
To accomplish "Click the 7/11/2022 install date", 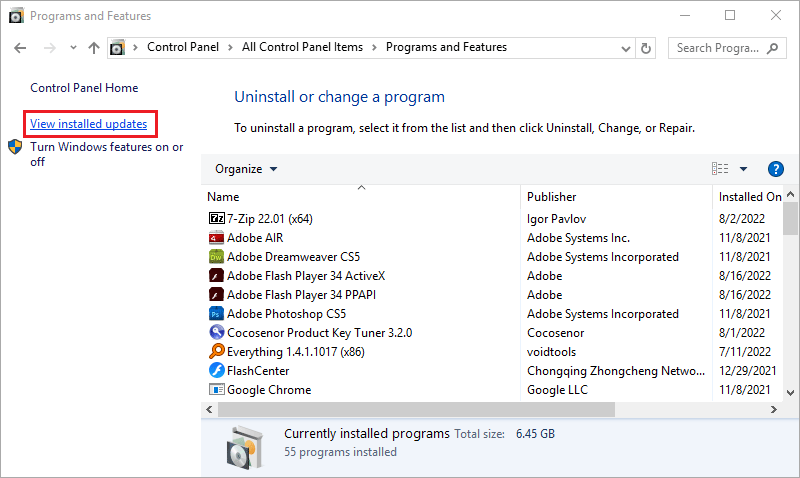I will pyautogui.click(x=744, y=351).
